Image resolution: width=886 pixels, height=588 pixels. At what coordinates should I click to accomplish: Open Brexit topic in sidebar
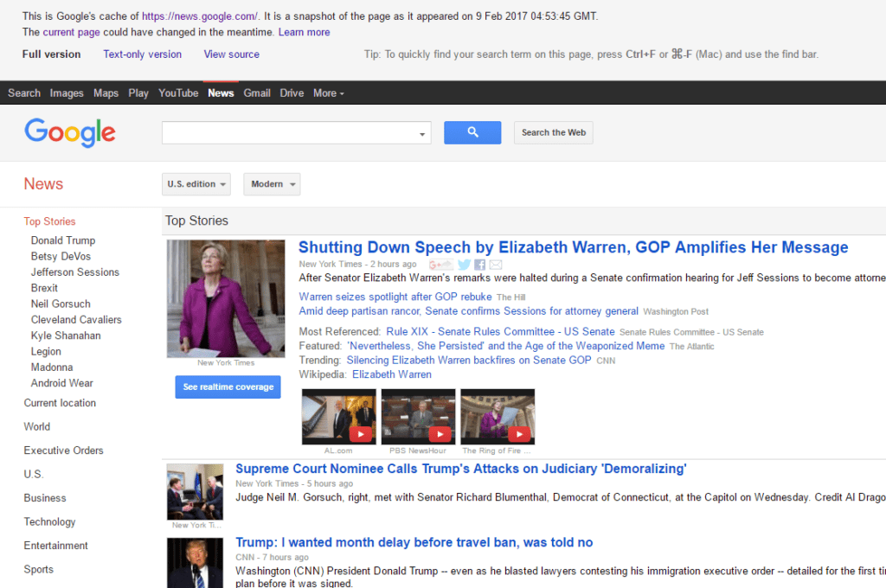(45, 288)
